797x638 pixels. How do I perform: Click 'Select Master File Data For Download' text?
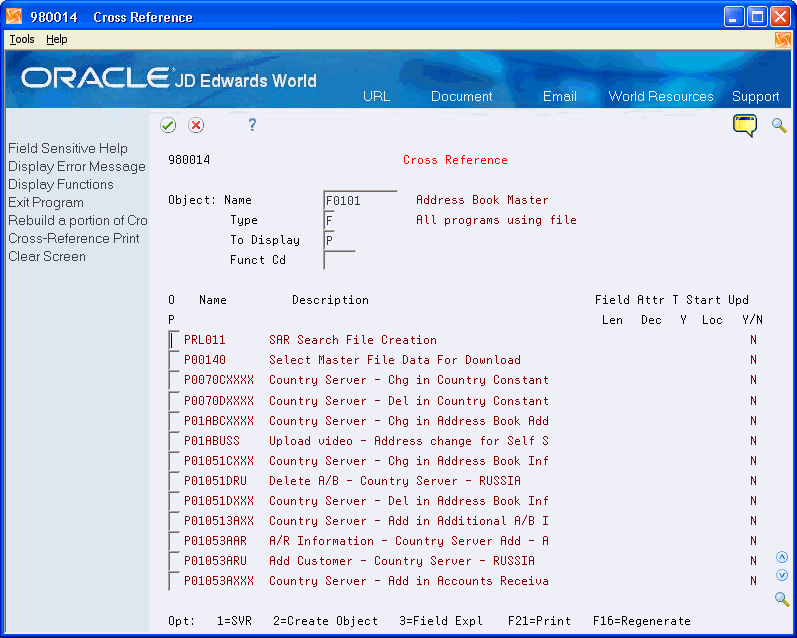tap(395, 360)
